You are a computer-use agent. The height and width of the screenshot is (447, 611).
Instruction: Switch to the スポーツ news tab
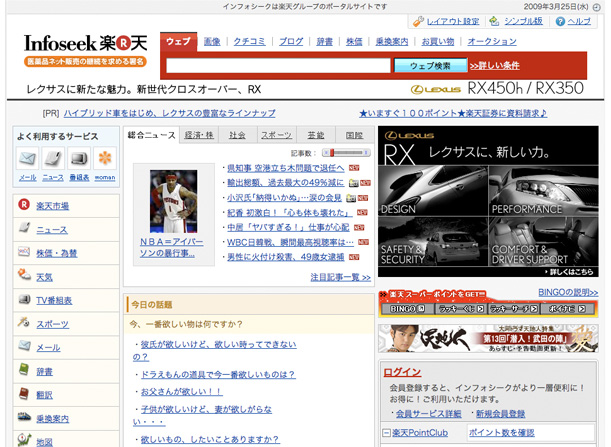click(276, 135)
